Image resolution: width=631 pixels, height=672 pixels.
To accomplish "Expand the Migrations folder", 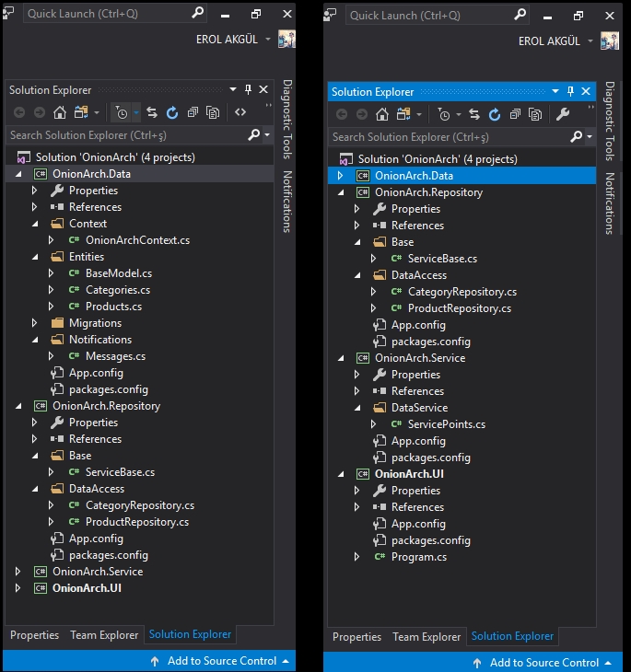I will (35, 323).
